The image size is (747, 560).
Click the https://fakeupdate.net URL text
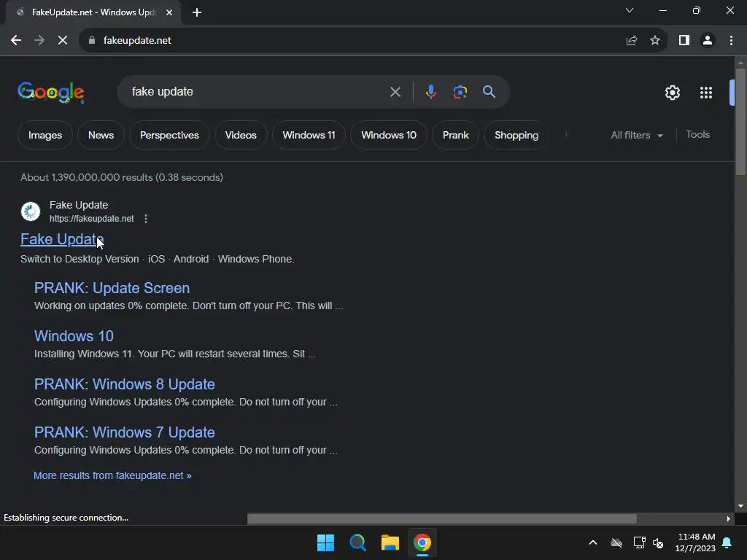click(x=91, y=219)
